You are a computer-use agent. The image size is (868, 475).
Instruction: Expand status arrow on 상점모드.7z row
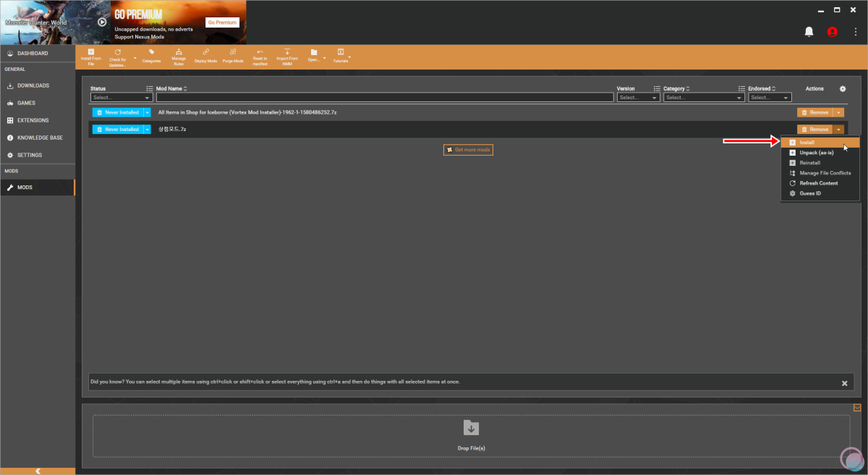pos(147,129)
